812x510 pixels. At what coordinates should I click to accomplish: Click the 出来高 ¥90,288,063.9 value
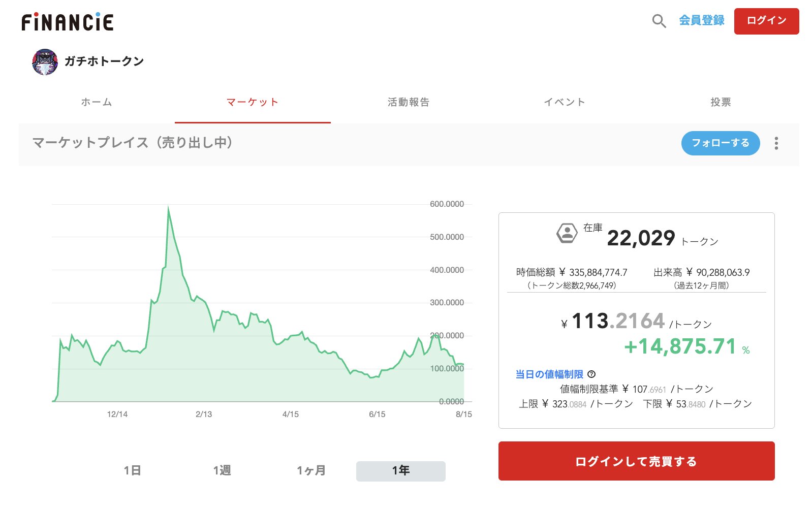(x=702, y=272)
